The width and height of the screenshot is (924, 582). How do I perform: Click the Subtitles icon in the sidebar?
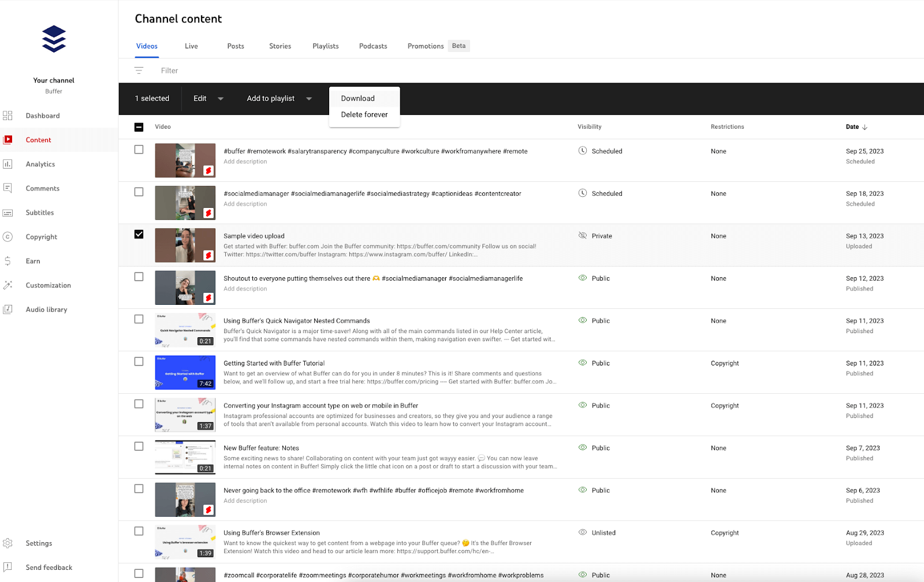tap(8, 212)
